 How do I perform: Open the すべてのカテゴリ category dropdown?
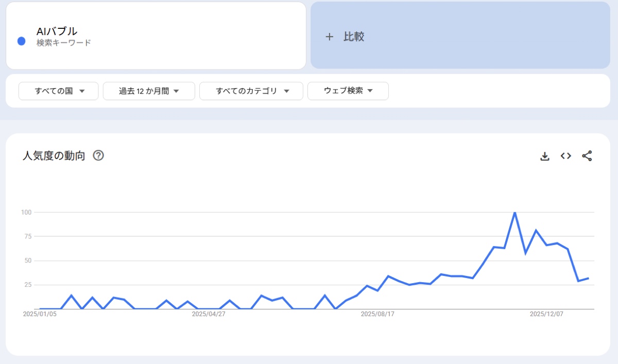pyautogui.click(x=251, y=91)
